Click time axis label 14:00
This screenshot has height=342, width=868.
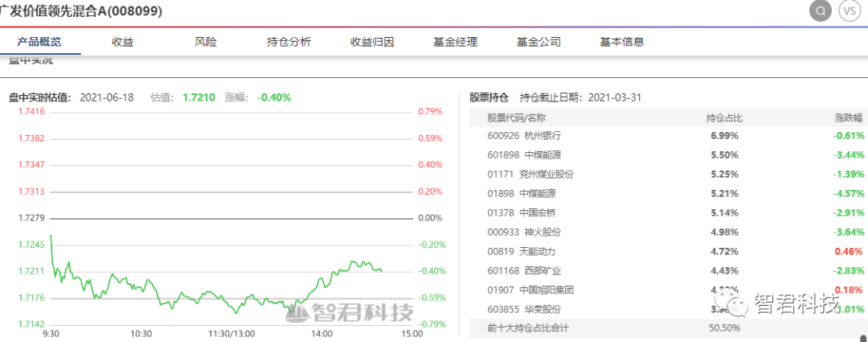pos(321,334)
